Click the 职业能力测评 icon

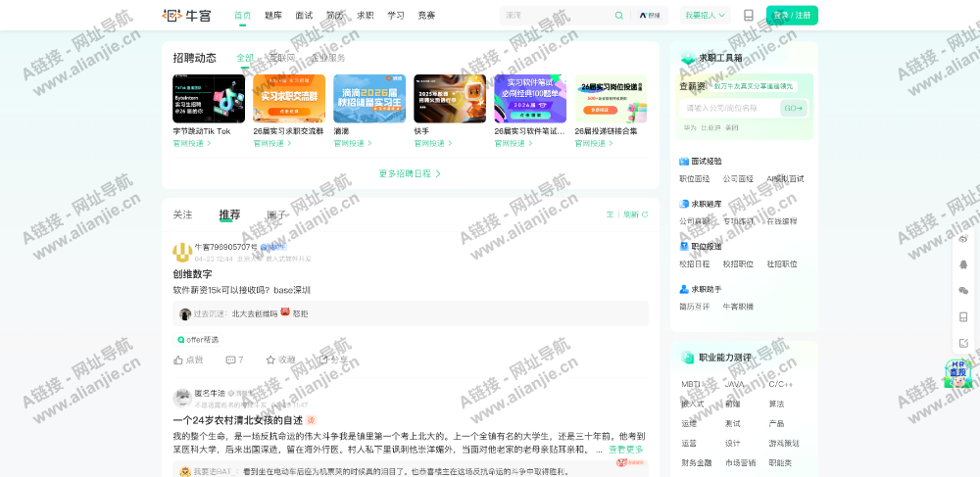[x=688, y=358]
